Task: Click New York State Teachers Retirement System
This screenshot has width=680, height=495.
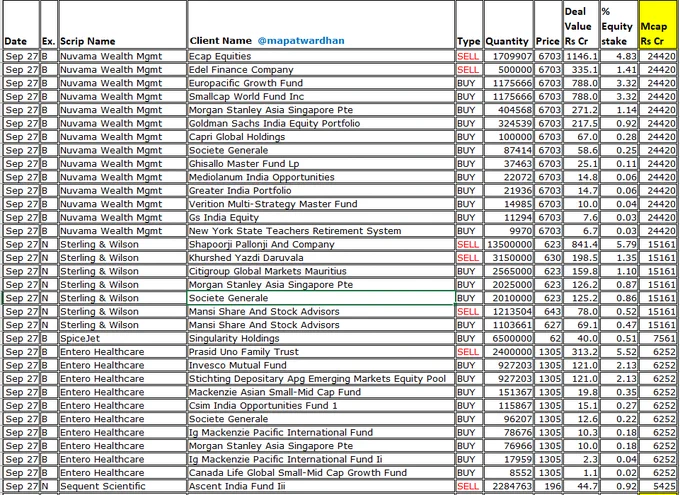Action: [321, 231]
